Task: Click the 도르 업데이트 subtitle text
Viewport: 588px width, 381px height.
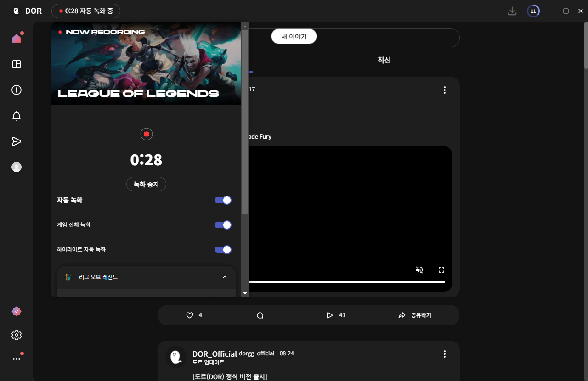Action: (209, 363)
